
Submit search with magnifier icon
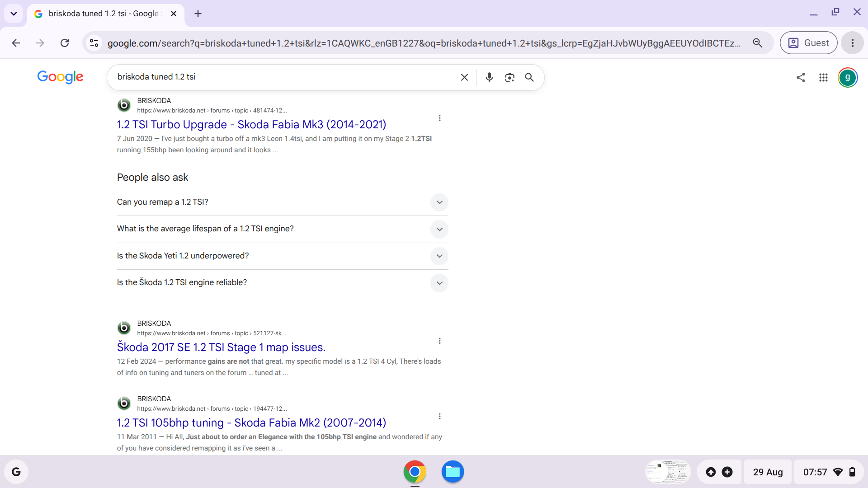[529, 77]
